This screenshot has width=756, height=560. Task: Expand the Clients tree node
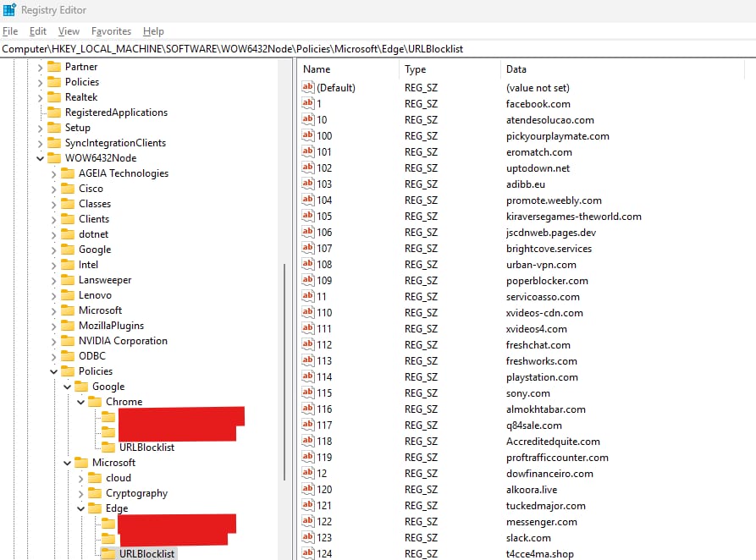[x=54, y=220]
